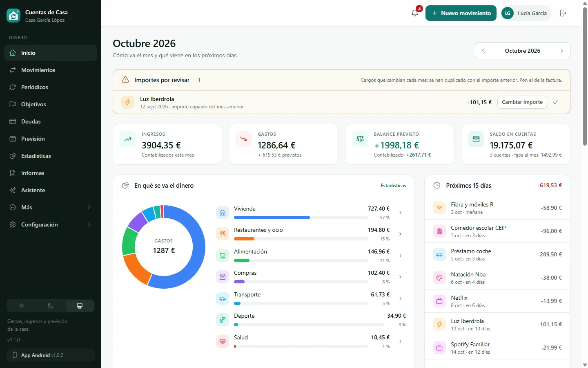Image resolution: width=588 pixels, height=368 pixels.
Task: Click the Luz Iberdrola lightning icon in review banner
Action: (128, 102)
